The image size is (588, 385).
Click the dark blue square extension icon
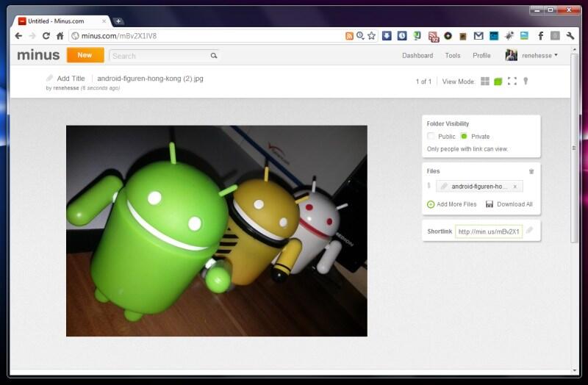(x=494, y=36)
